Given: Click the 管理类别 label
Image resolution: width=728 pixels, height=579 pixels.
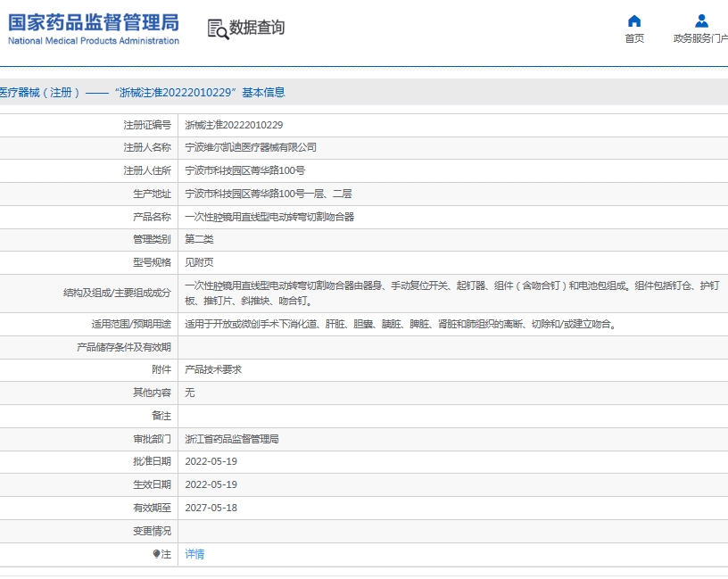Looking at the screenshot, I should coord(152,239).
